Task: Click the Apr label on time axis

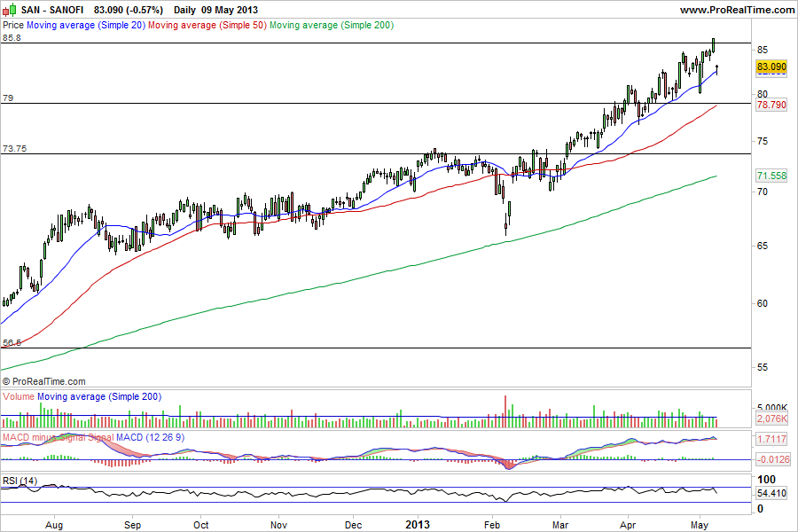Action: [628, 525]
